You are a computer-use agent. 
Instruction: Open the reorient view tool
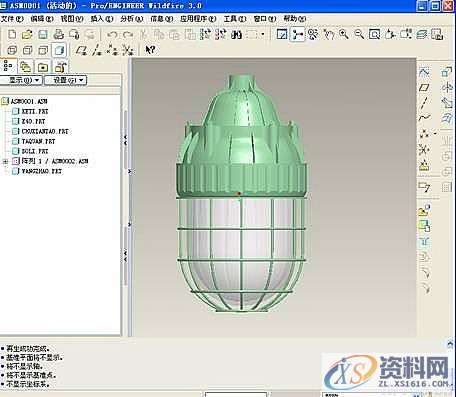(x=390, y=34)
